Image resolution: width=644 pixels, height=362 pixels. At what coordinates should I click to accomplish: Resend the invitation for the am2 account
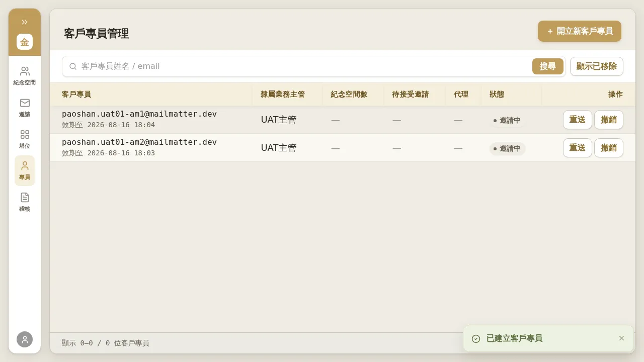click(x=578, y=148)
